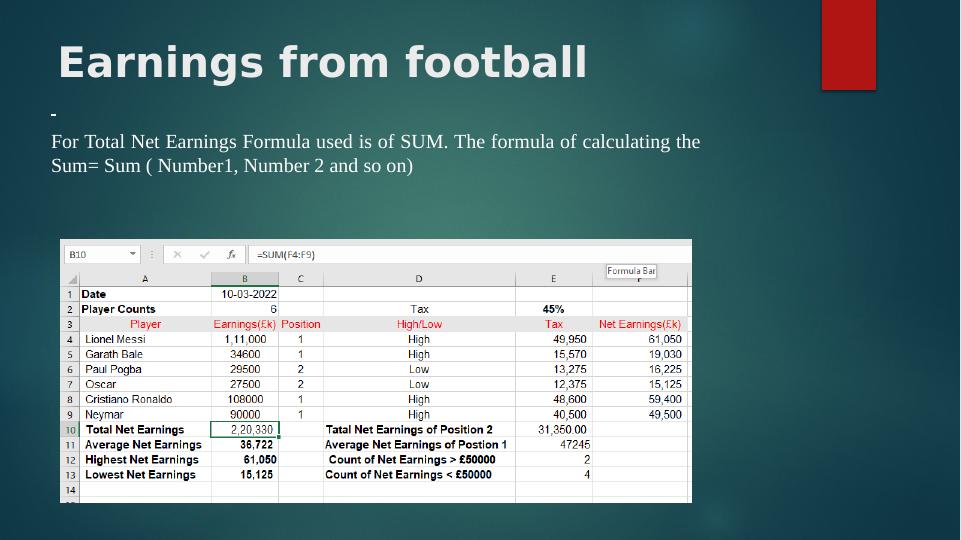Screen dimensions: 961x540
Task: Click the Net Earnings(£k) header cell
Action: point(640,325)
